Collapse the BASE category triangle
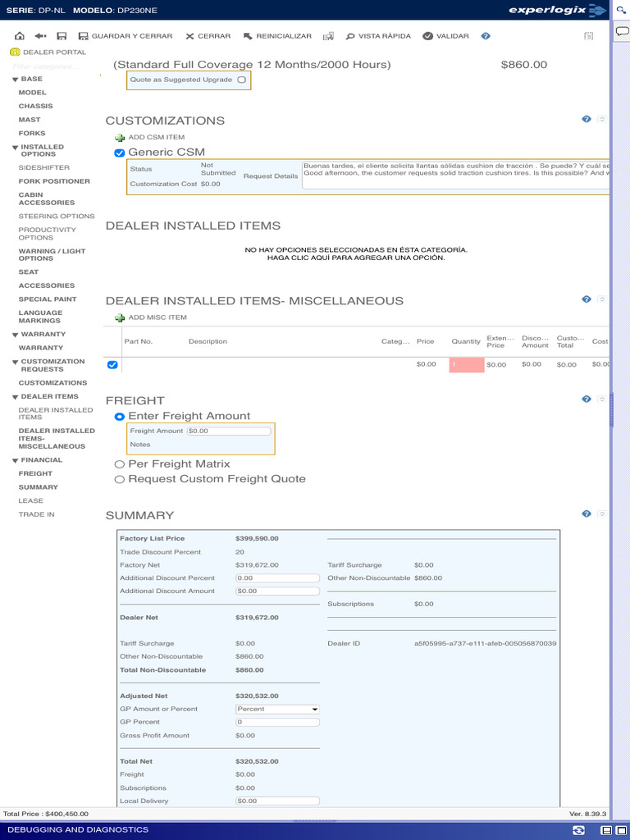Screen dimensions: 630x840 15,80
